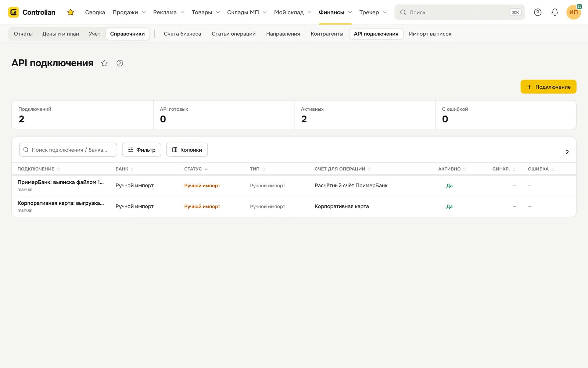Open the Фильтр button
This screenshot has height=368, width=588.
tap(141, 150)
